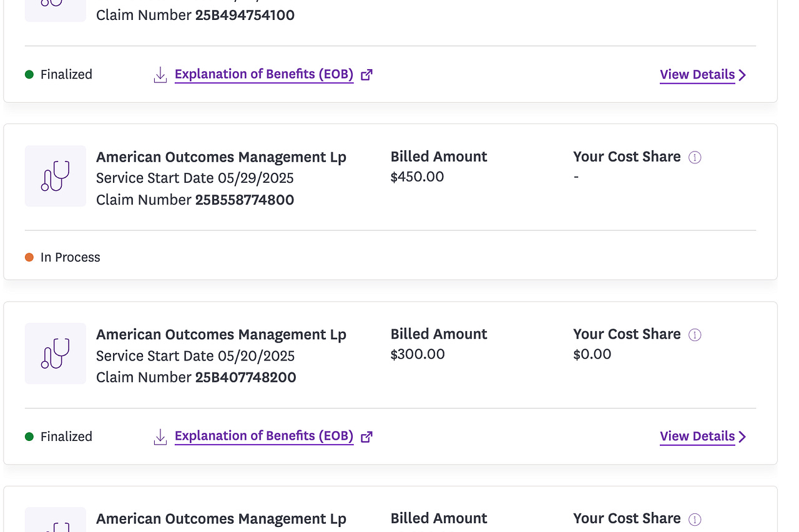The image size is (799, 532).
Task: Click chevron arrow next to View Details for 25B407748200
Action: tap(742, 437)
